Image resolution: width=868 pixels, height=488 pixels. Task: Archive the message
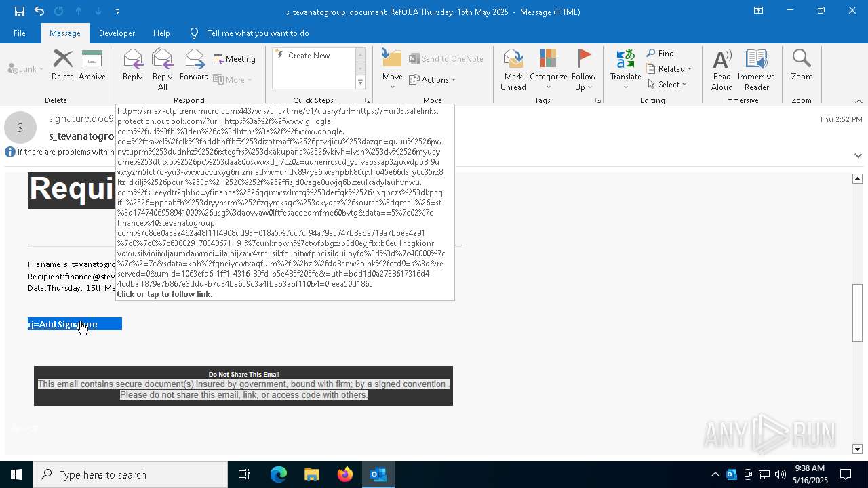(x=92, y=66)
